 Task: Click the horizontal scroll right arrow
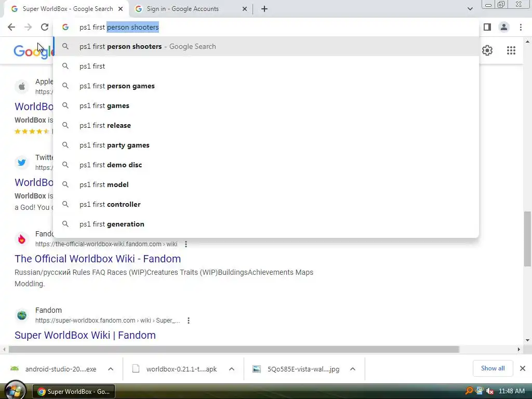518,350
